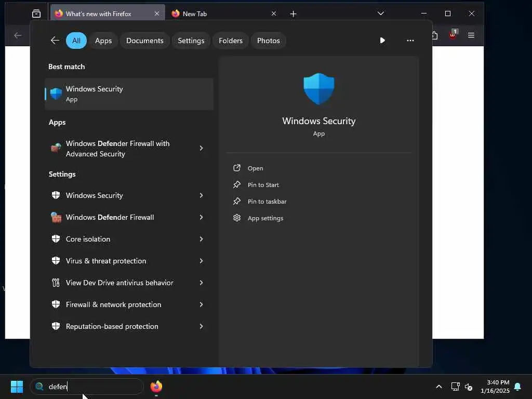Open the three-dot options menu in search
This screenshot has width=532, height=399.
coord(410,41)
